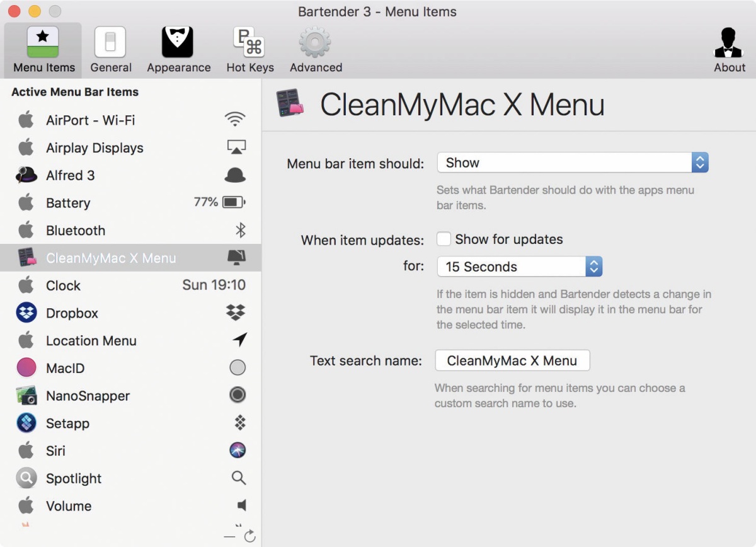Screen dimensions: 756x547
Task: Click the grey MacID circle menu icon
Action: click(238, 367)
